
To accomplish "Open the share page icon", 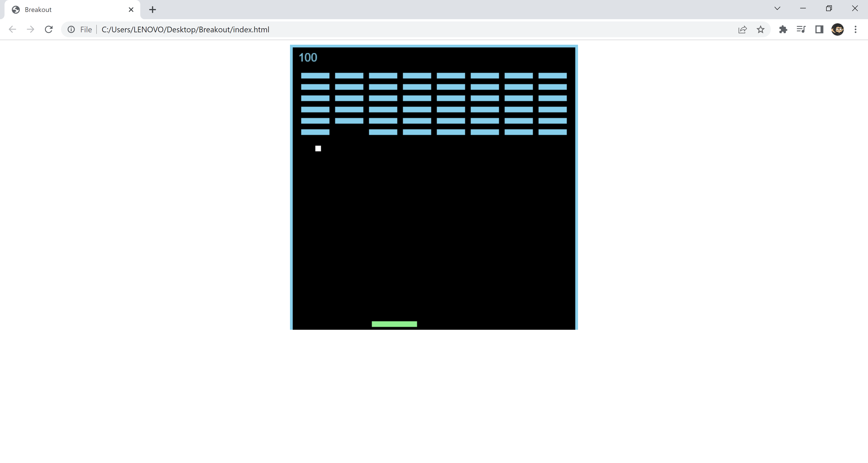I will pos(742,30).
